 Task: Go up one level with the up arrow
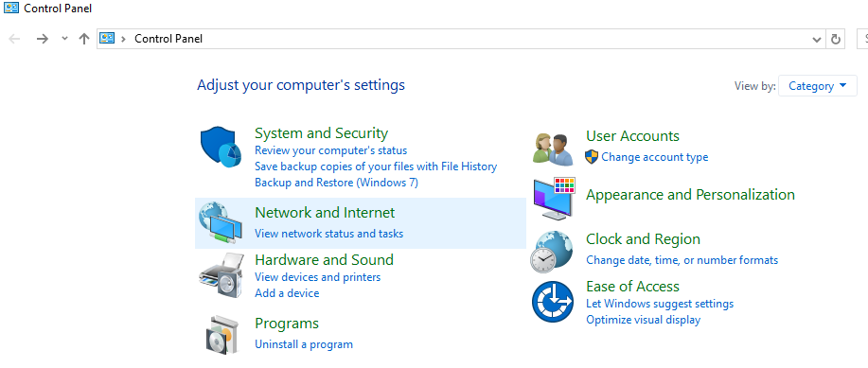coord(84,39)
